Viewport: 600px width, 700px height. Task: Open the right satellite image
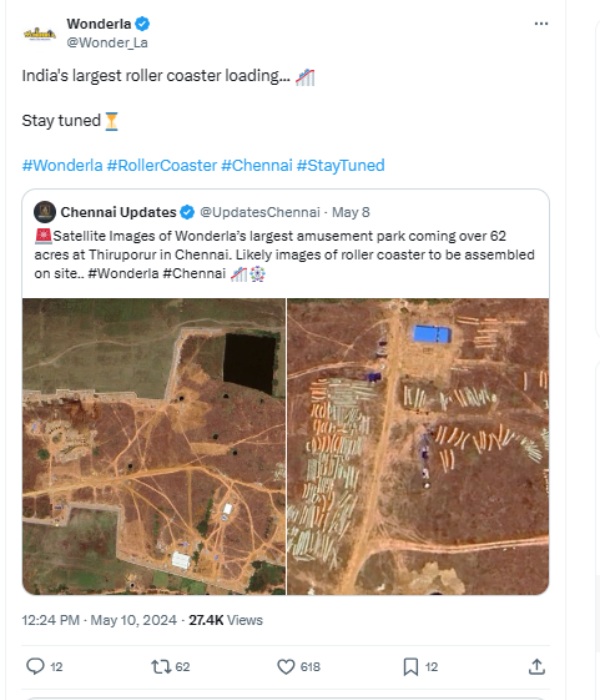[418, 446]
